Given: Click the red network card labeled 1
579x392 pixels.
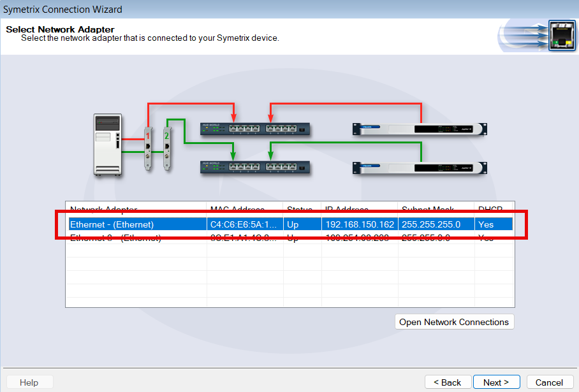Looking at the screenshot, I should coord(148,149).
